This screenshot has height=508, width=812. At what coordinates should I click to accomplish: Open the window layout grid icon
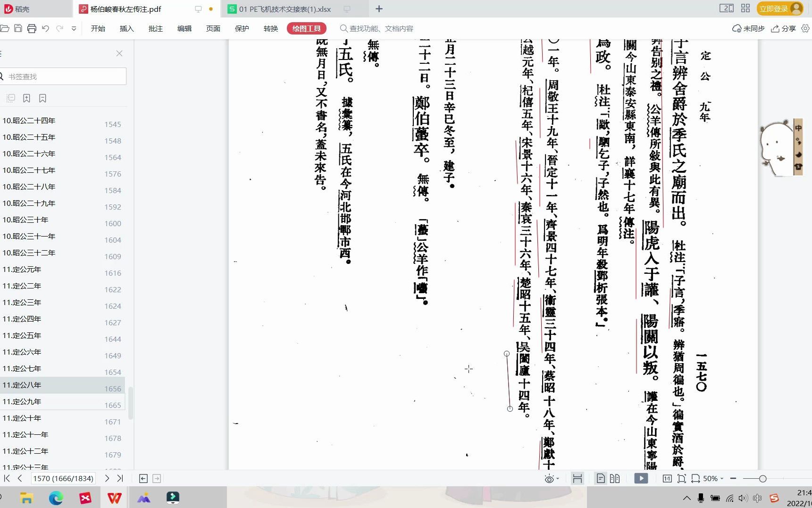[x=745, y=8]
